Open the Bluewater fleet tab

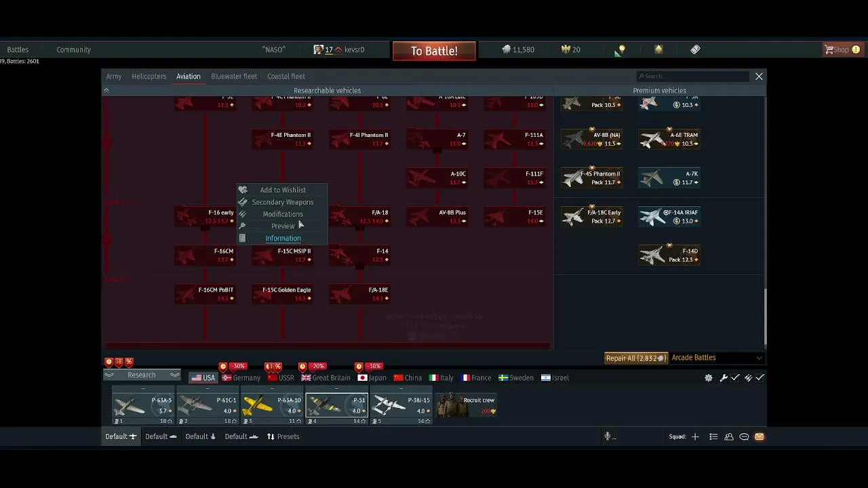click(x=234, y=77)
